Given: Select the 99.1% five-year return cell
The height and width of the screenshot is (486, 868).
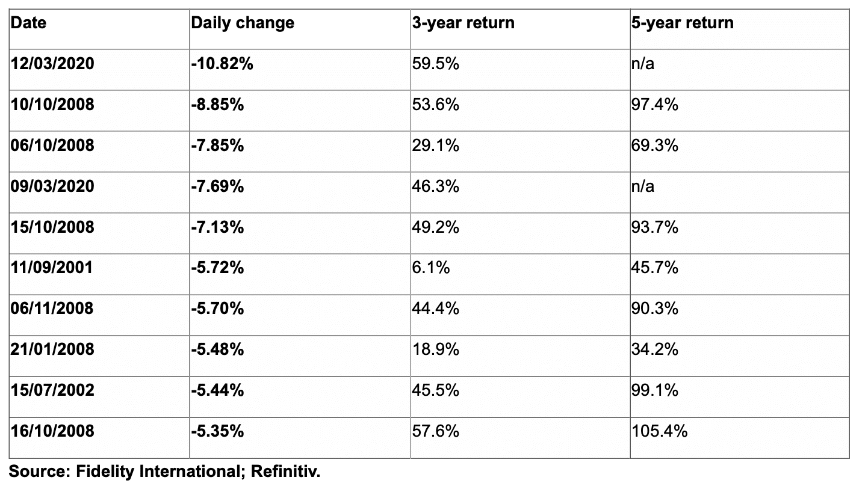Looking at the screenshot, I should 740,396.
